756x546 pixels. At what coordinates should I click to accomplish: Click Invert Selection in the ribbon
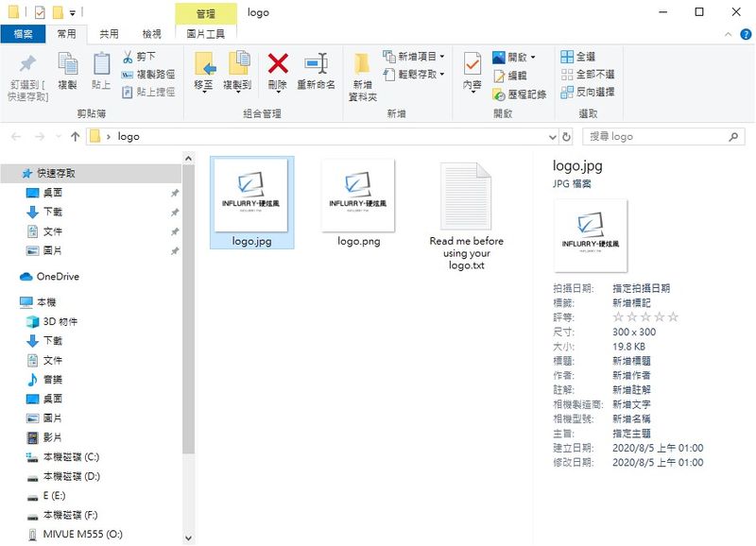588,92
